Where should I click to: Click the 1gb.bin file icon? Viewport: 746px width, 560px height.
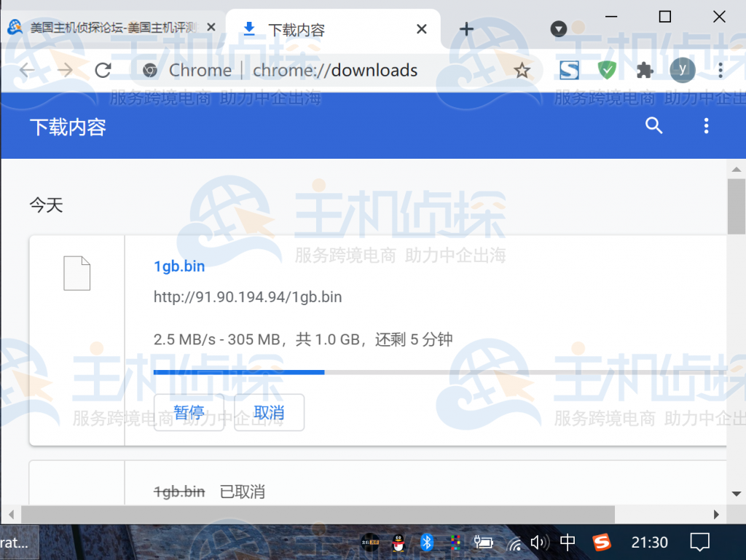coord(77,273)
